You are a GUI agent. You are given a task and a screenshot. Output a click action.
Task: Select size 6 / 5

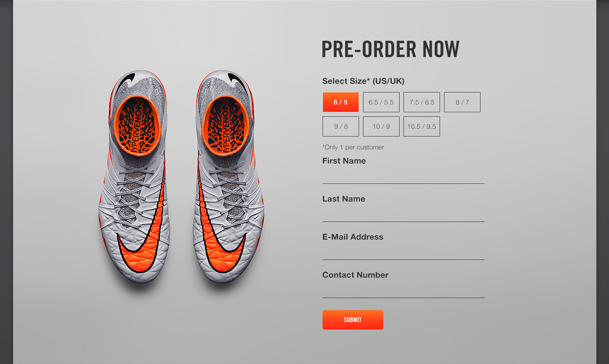[x=341, y=102]
